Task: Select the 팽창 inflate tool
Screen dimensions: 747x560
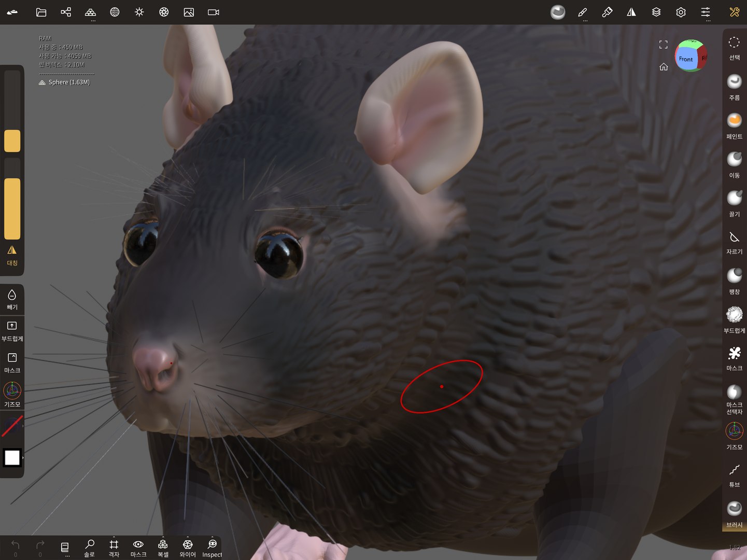Action: 735,282
